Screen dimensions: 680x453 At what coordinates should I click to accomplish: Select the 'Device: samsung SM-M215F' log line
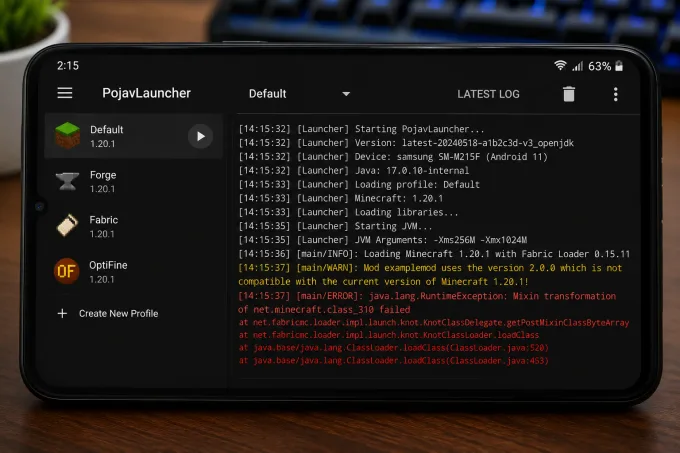pyautogui.click(x=393, y=156)
